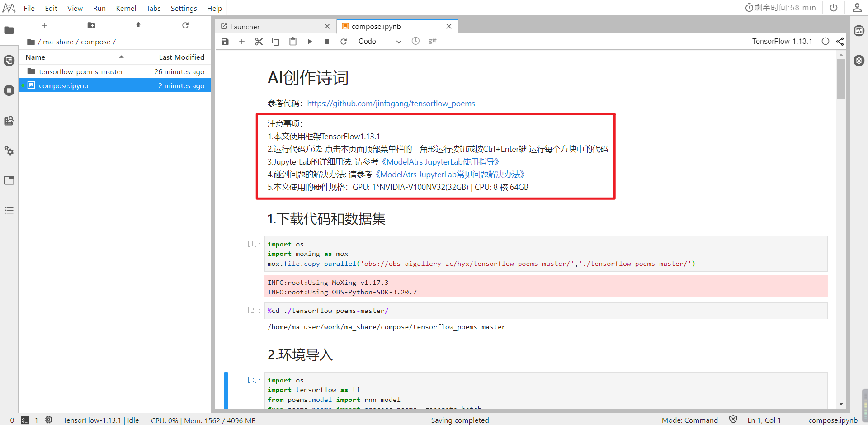Image resolution: width=868 pixels, height=425 pixels.
Task: Share the notebook using share icon
Action: pos(840,41)
